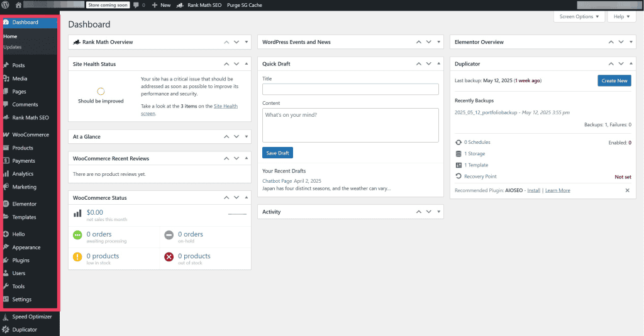The width and height of the screenshot is (644, 336).
Task: Toggle Rank Math Overview widget panel
Action: click(247, 42)
